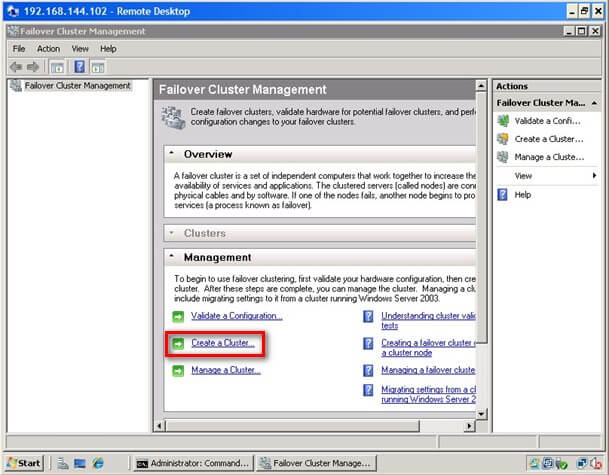Image resolution: width=609 pixels, height=475 pixels.
Task: Click Validate a Confi... in Actions pane
Action: [547, 121]
